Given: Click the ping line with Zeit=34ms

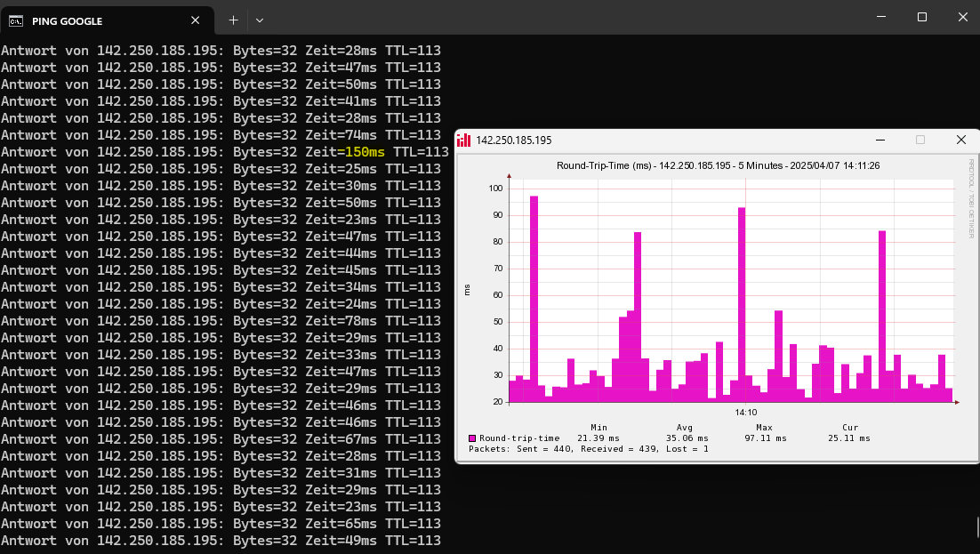Looking at the screenshot, I should 221,287.
